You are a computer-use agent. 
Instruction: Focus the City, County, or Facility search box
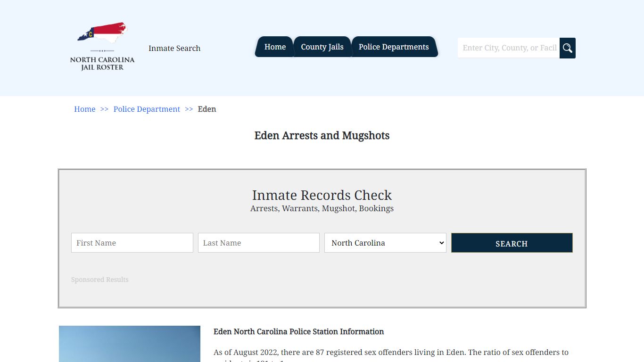click(x=508, y=48)
